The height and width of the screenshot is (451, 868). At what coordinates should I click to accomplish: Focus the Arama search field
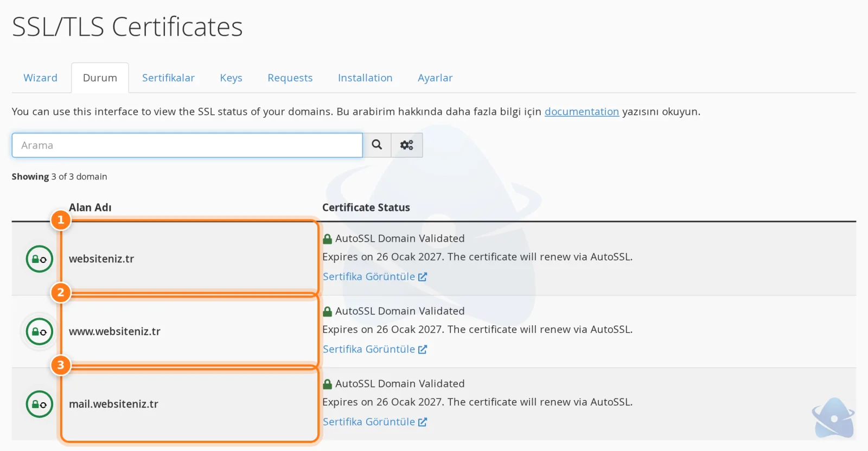[x=187, y=145]
